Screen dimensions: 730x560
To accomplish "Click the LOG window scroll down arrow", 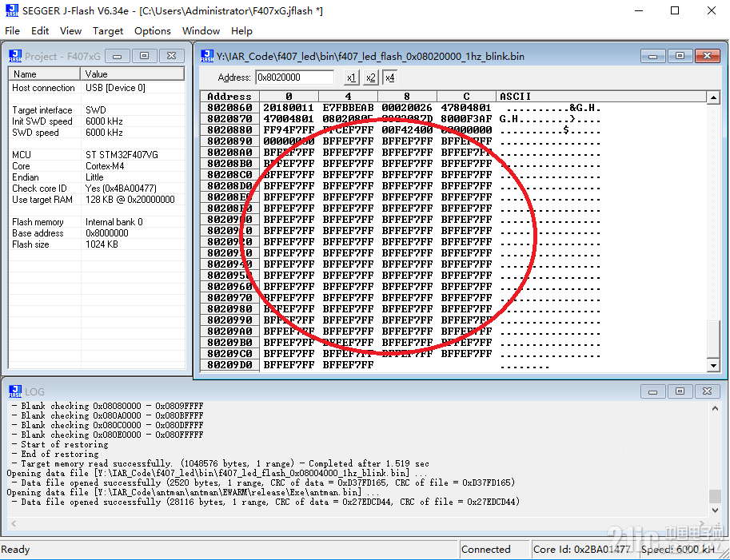I will 715,510.
